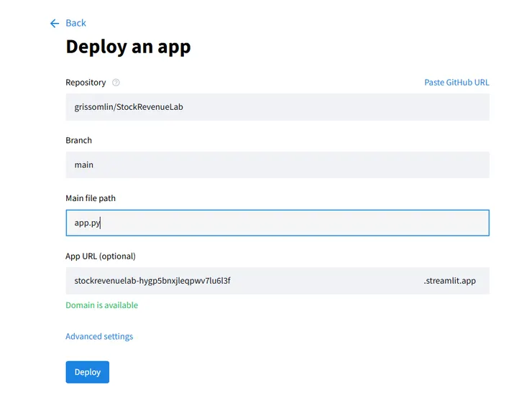The width and height of the screenshot is (532, 395).
Task: Click the .streamlit.app domain suffix
Action: click(449, 281)
